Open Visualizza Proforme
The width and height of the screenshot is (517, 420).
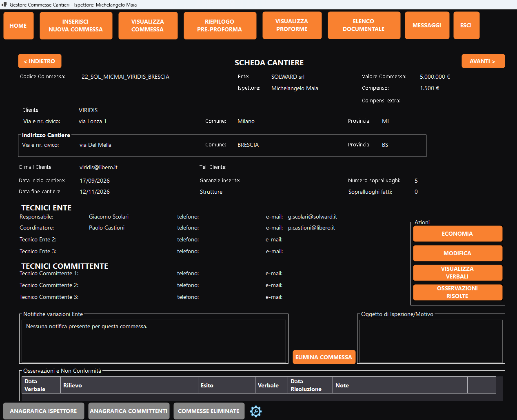click(292, 25)
